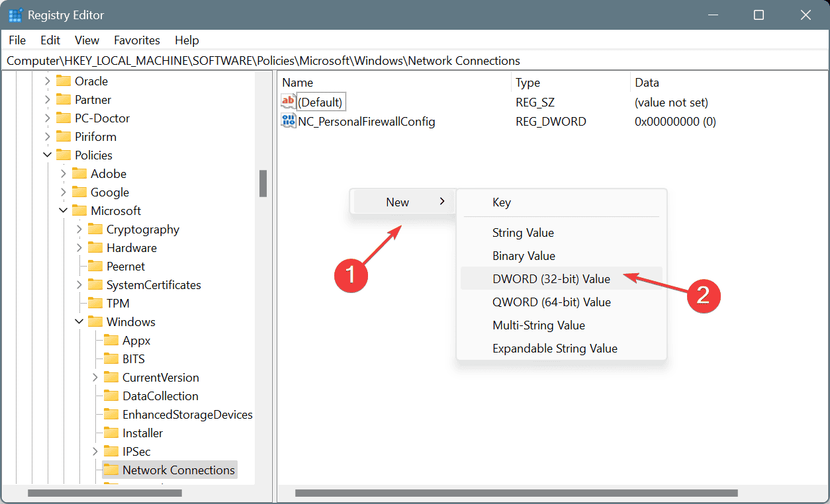Expand the CurrentVersion key
Viewport: 830px width, 504px height.
95,377
